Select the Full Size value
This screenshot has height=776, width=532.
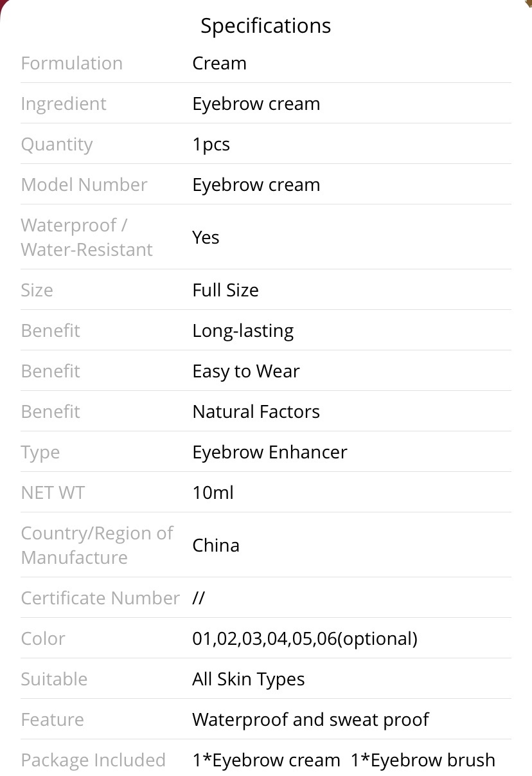[x=226, y=290]
